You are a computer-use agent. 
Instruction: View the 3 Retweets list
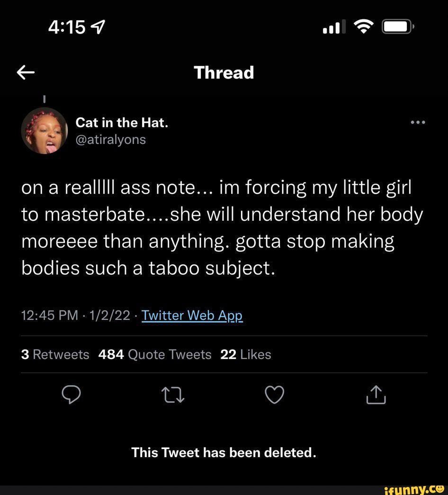(55, 354)
